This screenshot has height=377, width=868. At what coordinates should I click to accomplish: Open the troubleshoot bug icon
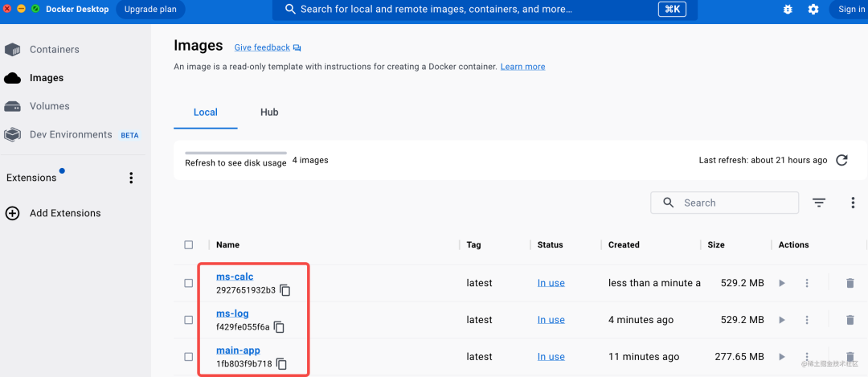[788, 10]
